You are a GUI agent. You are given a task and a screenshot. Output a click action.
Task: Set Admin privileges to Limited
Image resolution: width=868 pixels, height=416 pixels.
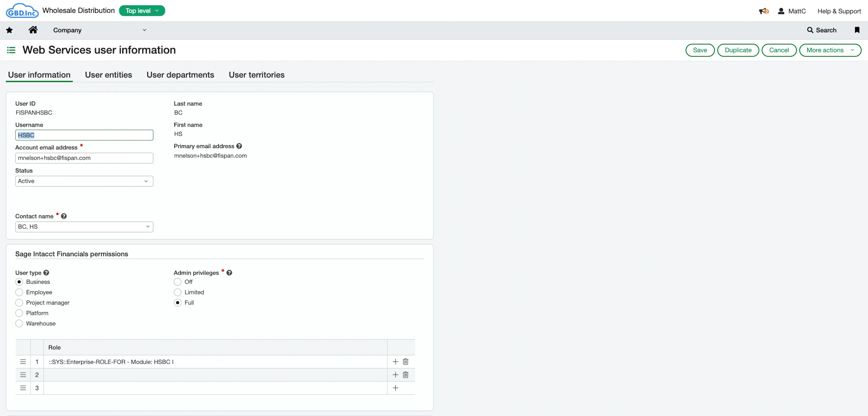177,293
